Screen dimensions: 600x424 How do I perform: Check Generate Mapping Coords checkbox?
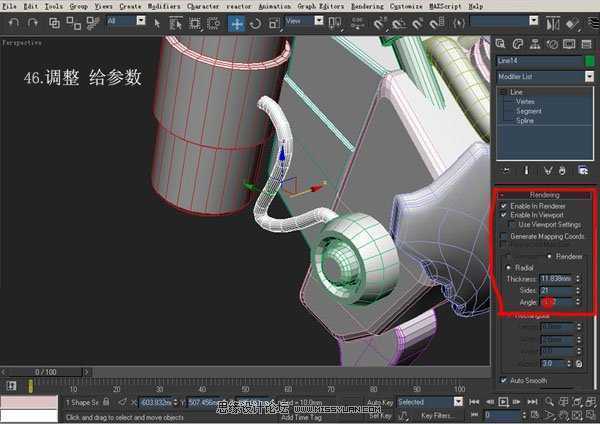pyautogui.click(x=504, y=236)
